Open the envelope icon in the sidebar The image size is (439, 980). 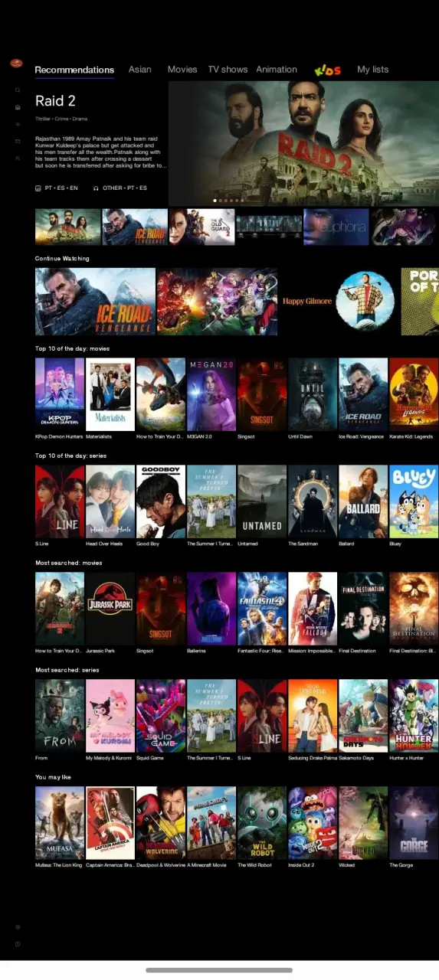click(x=17, y=141)
